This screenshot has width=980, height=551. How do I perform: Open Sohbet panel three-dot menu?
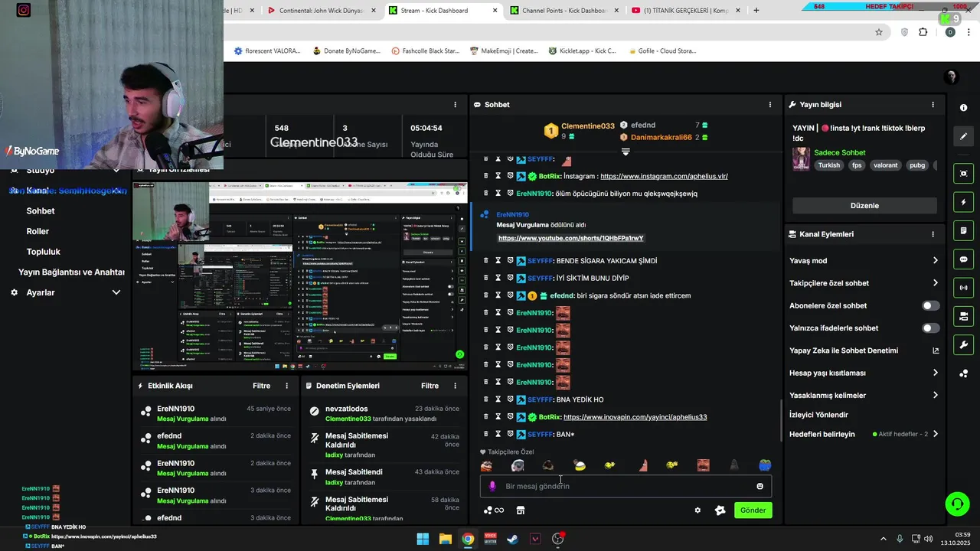(770, 105)
